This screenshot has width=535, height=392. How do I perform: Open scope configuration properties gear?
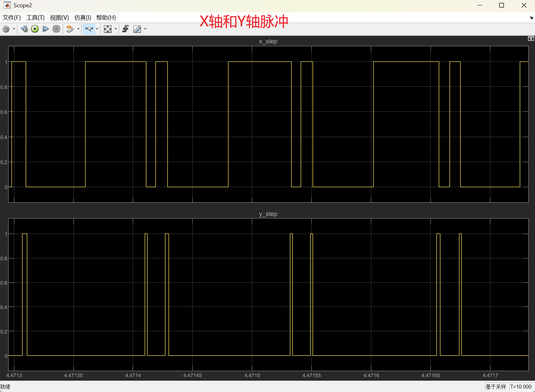[x=6, y=29]
